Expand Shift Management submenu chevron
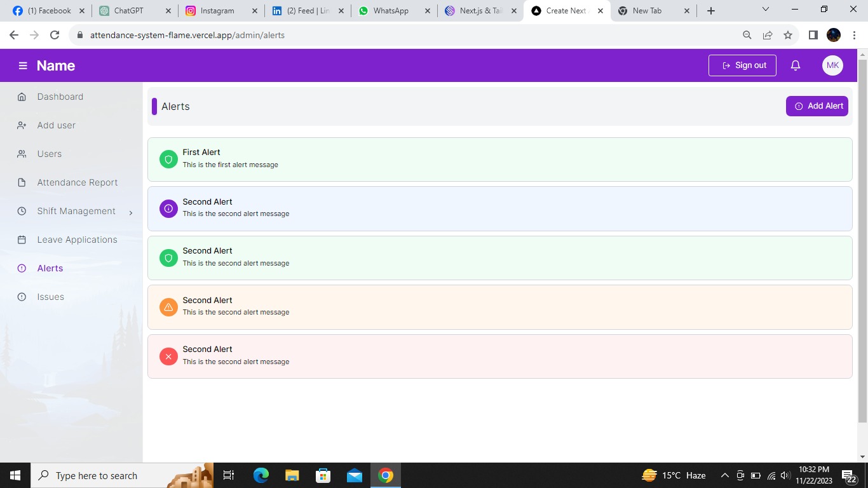The height and width of the screenshot is (488, 868). pyautogui.click(x=131, y=213)
